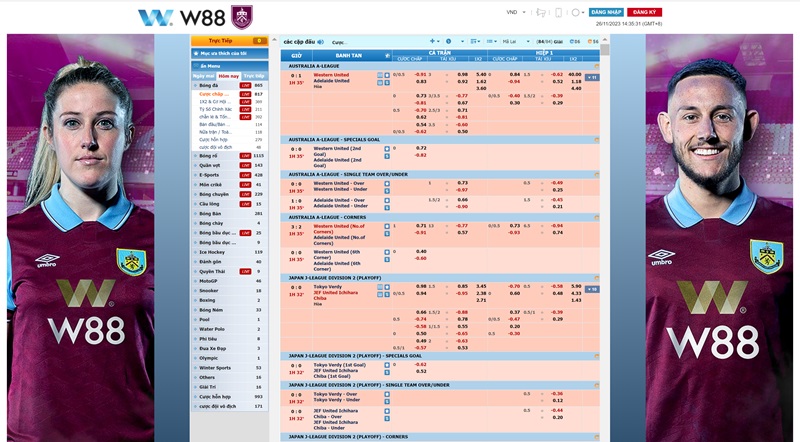Viewport: 800px width, 442px height.
Task: Click the stats icon for JEF United Ichihara Chiba
Action: (x=380, y=294)
